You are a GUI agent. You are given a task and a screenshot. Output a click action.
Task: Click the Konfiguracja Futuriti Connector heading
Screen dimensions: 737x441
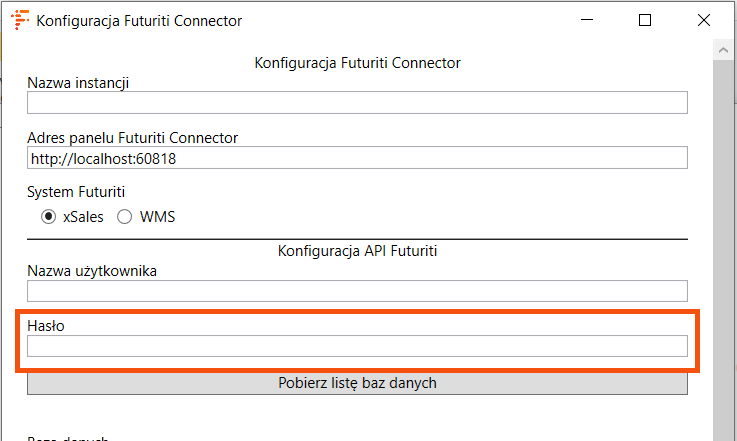[357, 62]
